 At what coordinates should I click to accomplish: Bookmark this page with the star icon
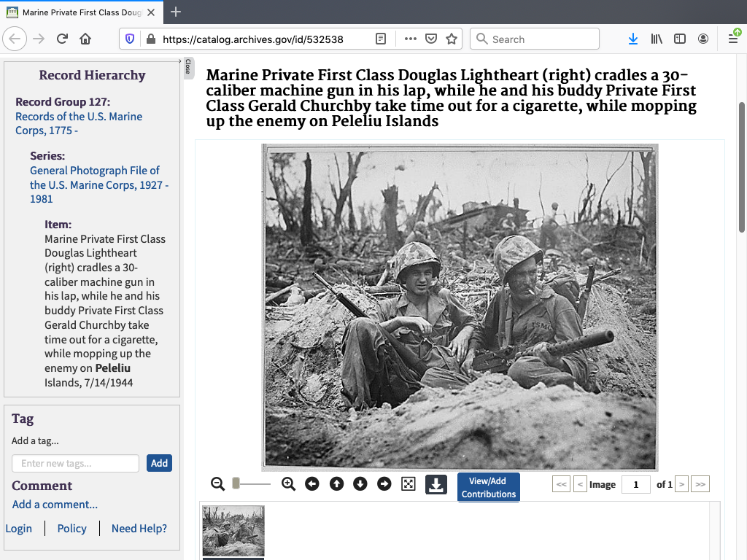click(452, 39)
